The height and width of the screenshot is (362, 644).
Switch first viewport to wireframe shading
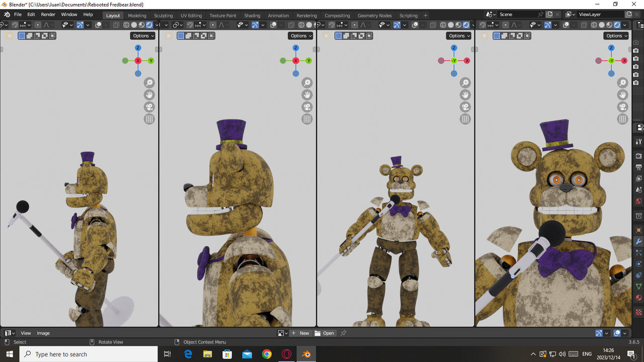(126, 25)
